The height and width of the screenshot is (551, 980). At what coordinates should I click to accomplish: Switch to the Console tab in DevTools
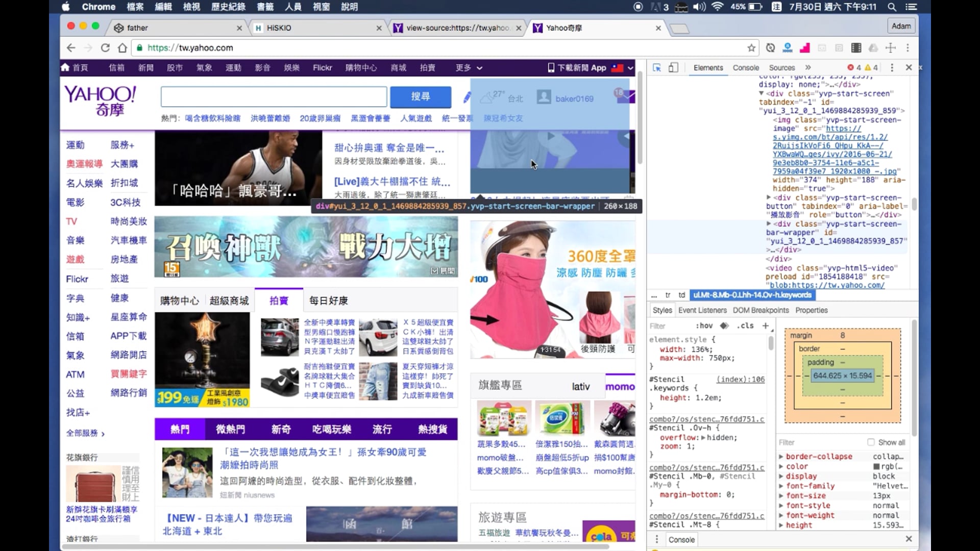point(746,67)
